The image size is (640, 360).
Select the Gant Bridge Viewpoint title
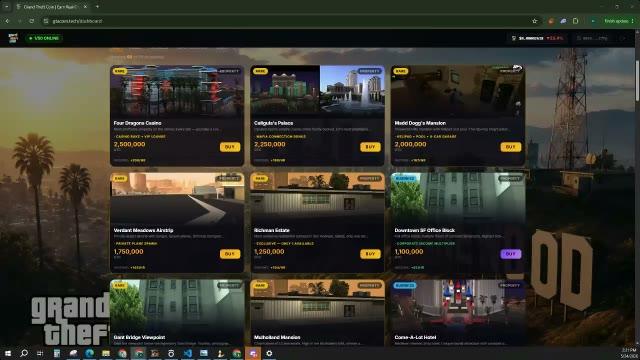(139, 337)
